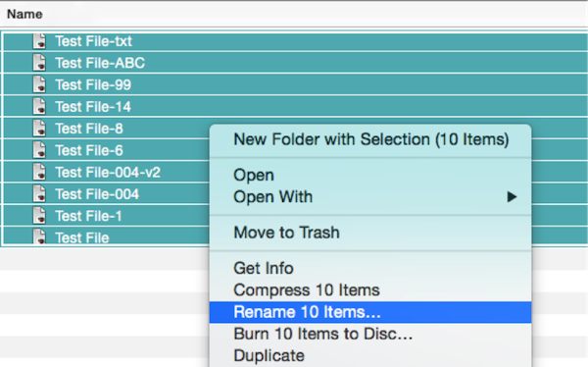The image size is (588, 367).
Task: Select the Test File-004-v2 file icon
Action: pos(39,172)
